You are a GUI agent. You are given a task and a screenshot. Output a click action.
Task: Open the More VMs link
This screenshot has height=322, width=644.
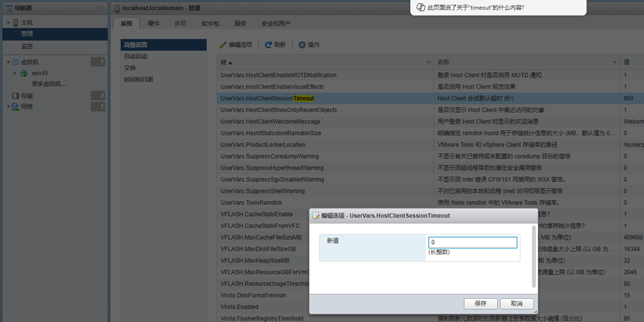pos(49,84)
